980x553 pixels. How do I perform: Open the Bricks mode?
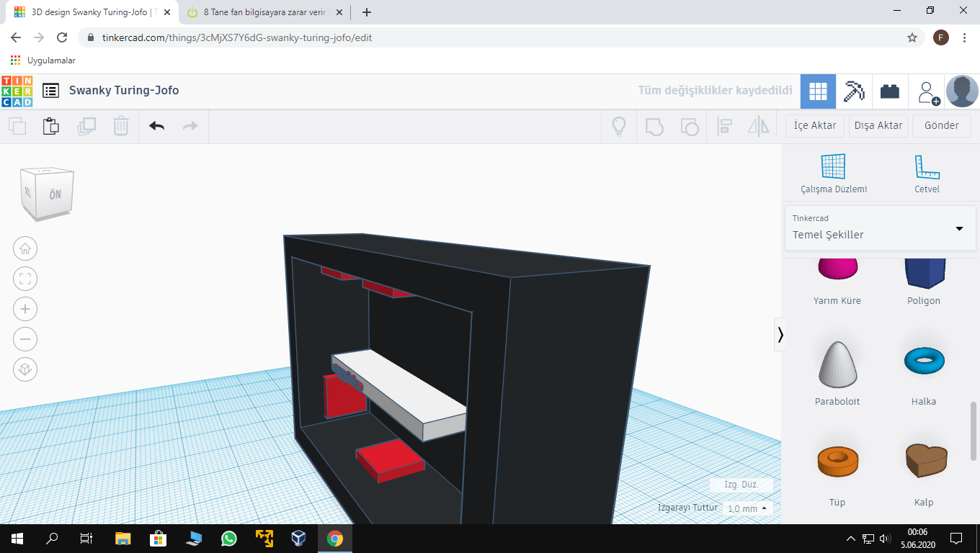(x=890, y=91)
